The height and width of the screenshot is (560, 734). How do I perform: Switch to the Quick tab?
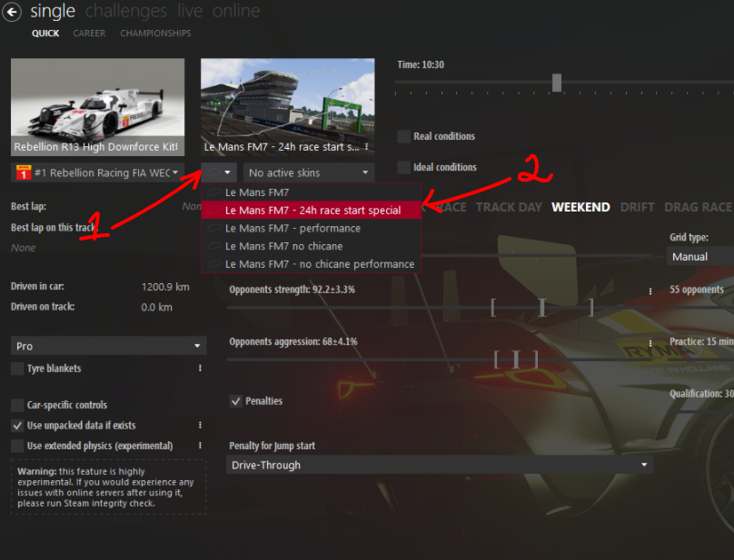(45, 34)
